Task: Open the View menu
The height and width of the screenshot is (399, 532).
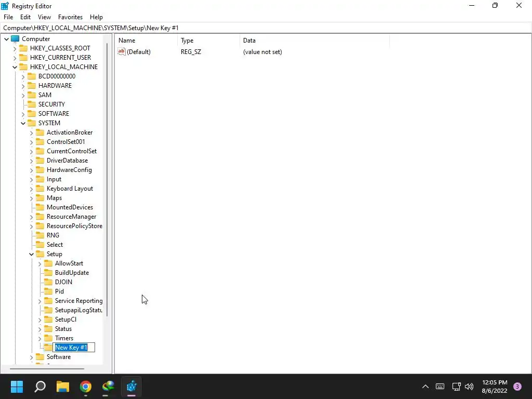Action: coord(44,17)
